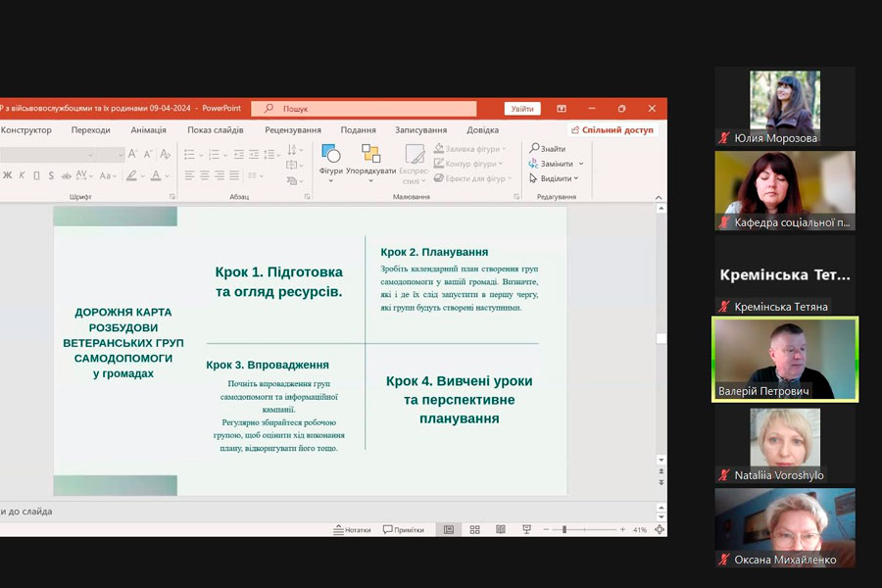
Task: Toggle the Примітки comments pane
Action: [403, 529]
